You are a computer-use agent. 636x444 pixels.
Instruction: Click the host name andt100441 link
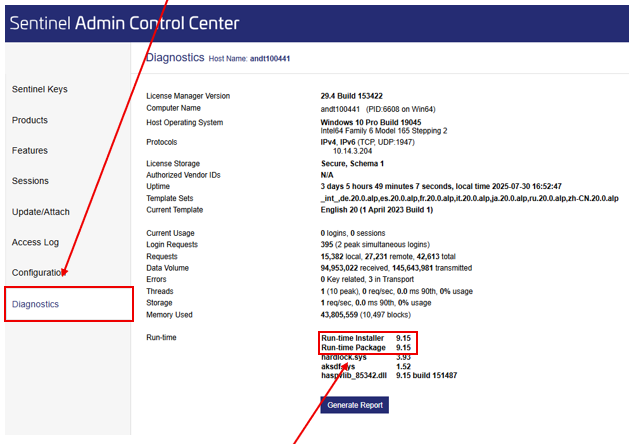270,59
